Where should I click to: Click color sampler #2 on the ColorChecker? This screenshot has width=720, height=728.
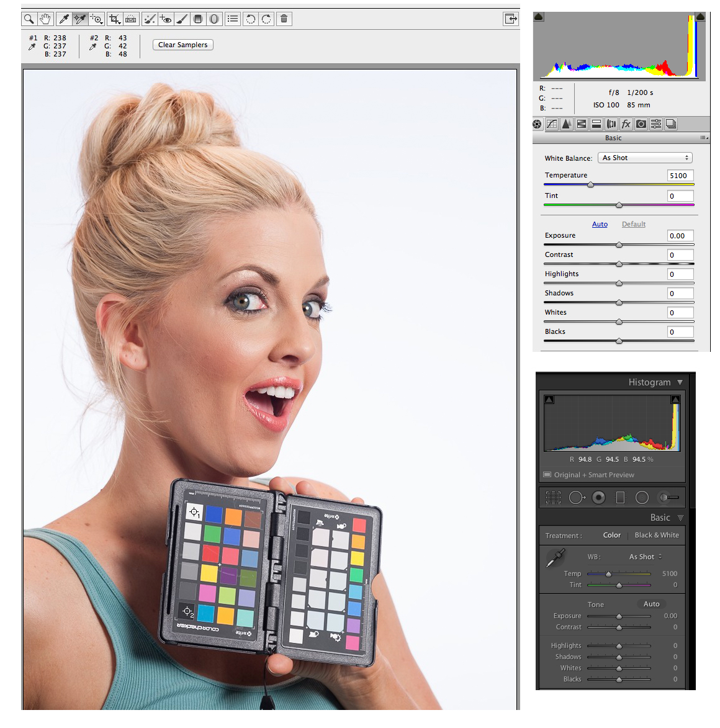point(187,611)
